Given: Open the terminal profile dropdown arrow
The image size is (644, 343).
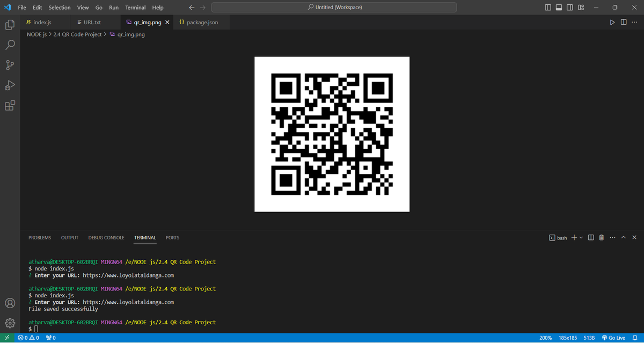Looking at the screenshot, I should (x=581, y=237).
